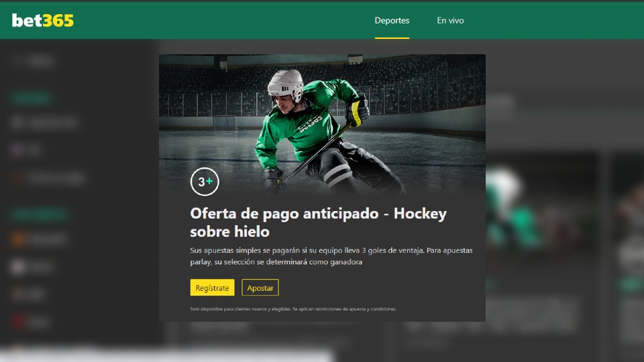Click the yellow 365 part of the logo
The width and height of the screenshot is (644, 362).
point(58,21)
